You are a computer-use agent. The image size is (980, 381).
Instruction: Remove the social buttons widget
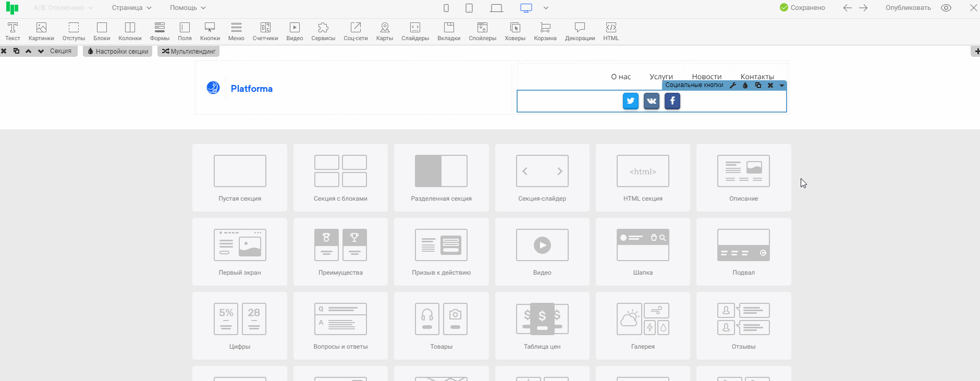click(x=770, y=85)
